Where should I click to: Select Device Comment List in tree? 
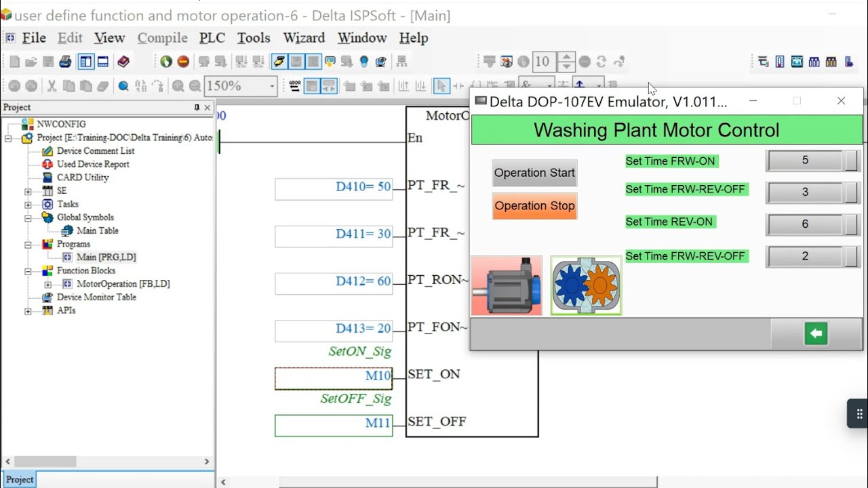tap(96, 151)
